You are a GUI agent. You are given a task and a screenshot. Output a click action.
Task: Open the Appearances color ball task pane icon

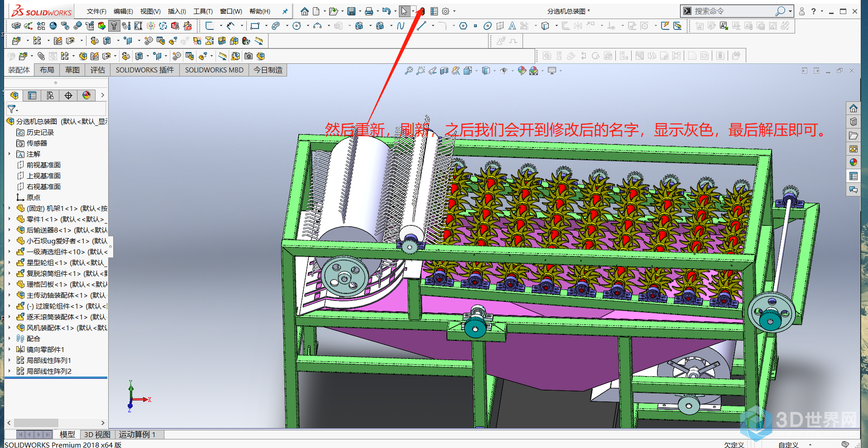point(854,162)
